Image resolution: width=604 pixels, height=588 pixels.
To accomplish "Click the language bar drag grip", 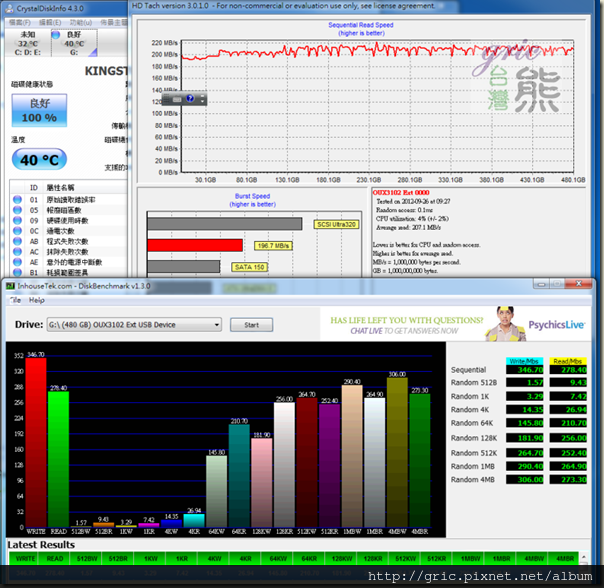I will point(166,99).
